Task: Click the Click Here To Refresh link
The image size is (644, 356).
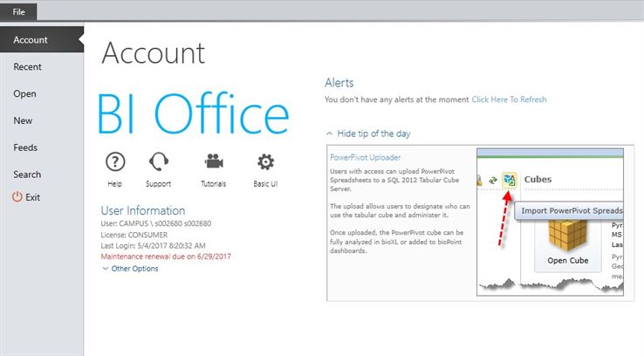Action: coord(509,99)
